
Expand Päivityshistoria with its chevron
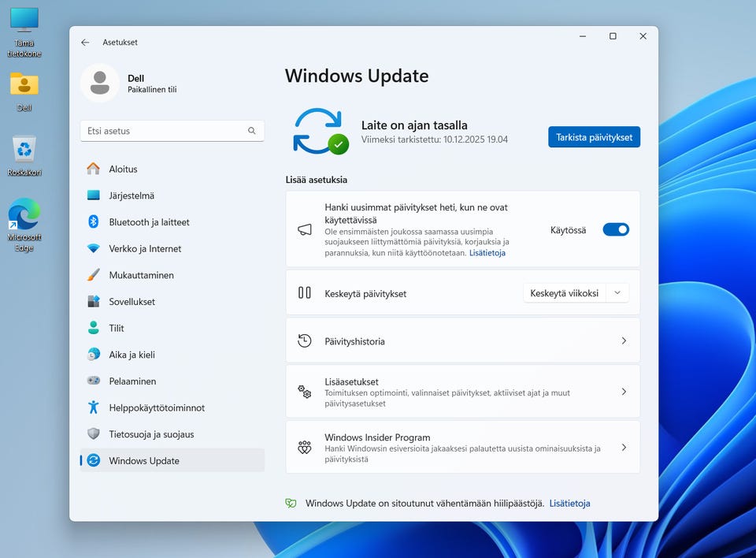[x=624, y=340]
